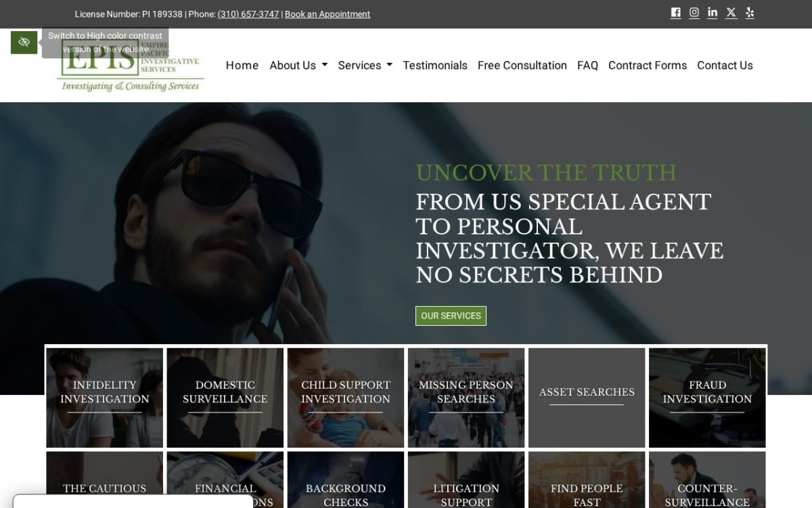Click the EPIS logo
812x508 pixels.
(130, 64)
